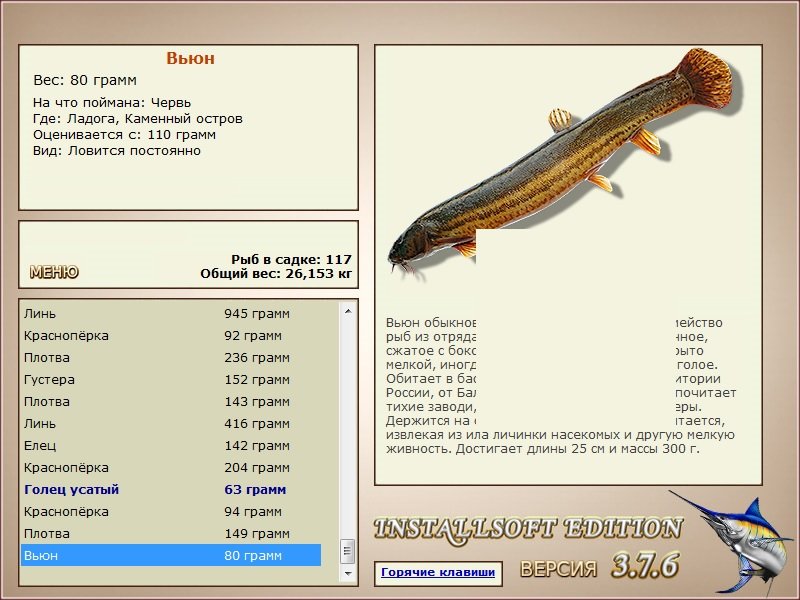Select the Плотва 149 грамм row
Screen dimensions: 800x600
(171, 533)
